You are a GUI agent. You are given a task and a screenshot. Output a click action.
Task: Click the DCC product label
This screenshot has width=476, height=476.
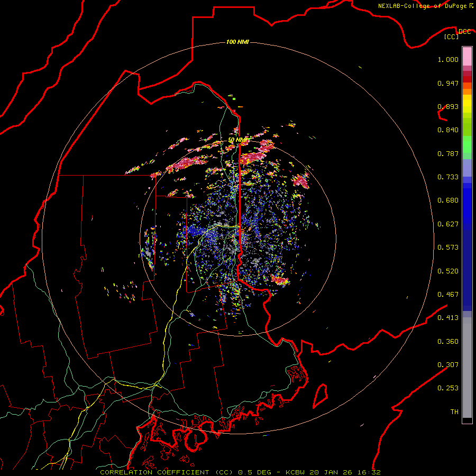point(464,32)
